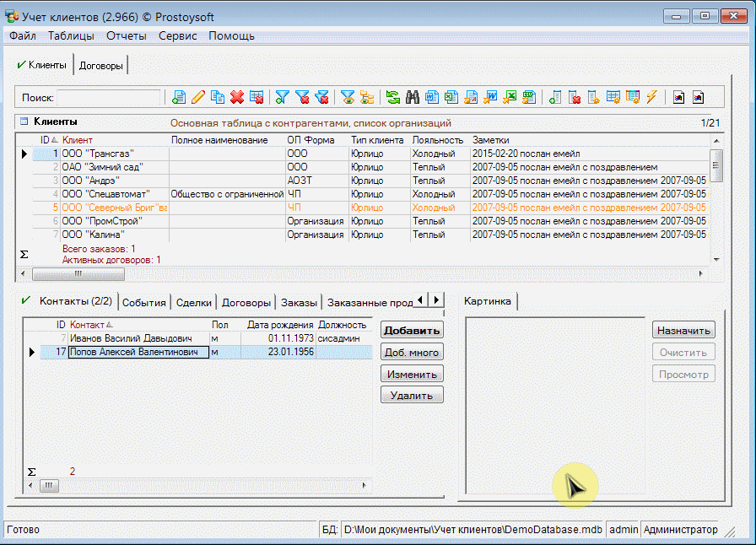This screenshot has width=756, height=545.
Task: Toggle the Клиенты table panel header icon
Action: click(x=24, y=122)
